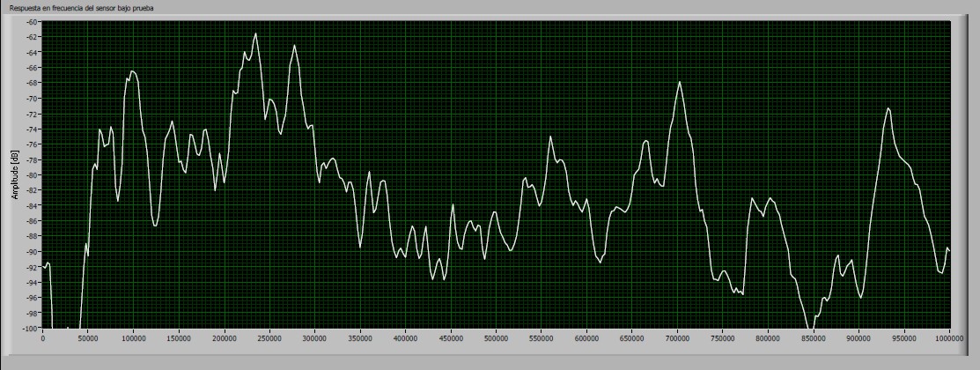980x370 pixels.
Task: Click the 450000 X-axis tick label
Action: (x=451, y=338)
